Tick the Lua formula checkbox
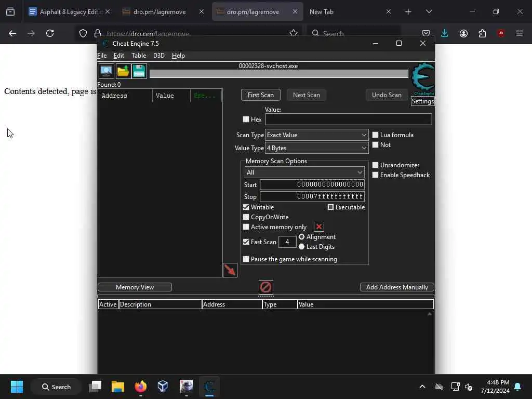Image resolution: width=532 pixels, height=399 pixels. (x=375, y=135)
